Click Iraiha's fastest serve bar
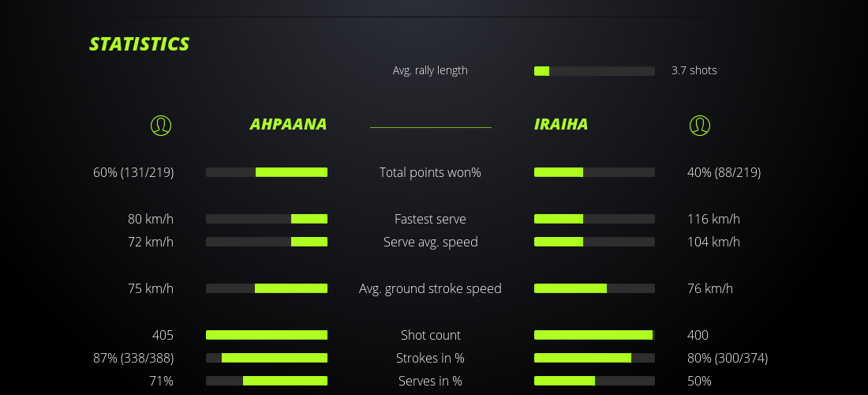868x395 pixels. click(594, 219)
